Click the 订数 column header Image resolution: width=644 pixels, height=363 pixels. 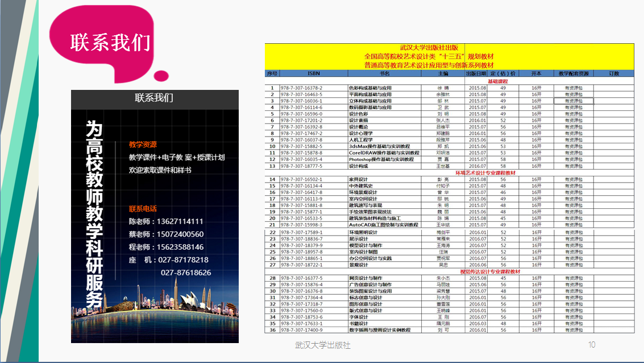point(614,73)
